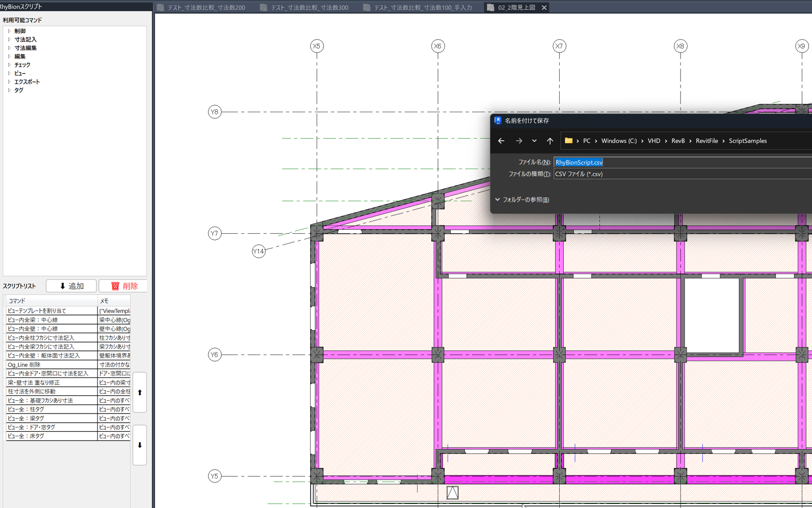
Task: Expand the チェック command tree node
Action: tap(9, 65)
